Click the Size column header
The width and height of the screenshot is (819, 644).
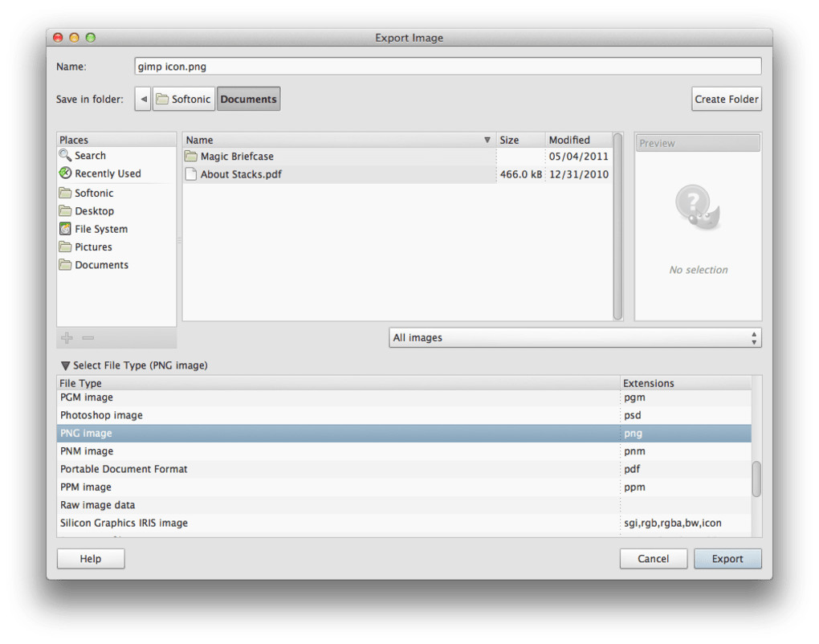pyautogui.click(x=520, y=140)
